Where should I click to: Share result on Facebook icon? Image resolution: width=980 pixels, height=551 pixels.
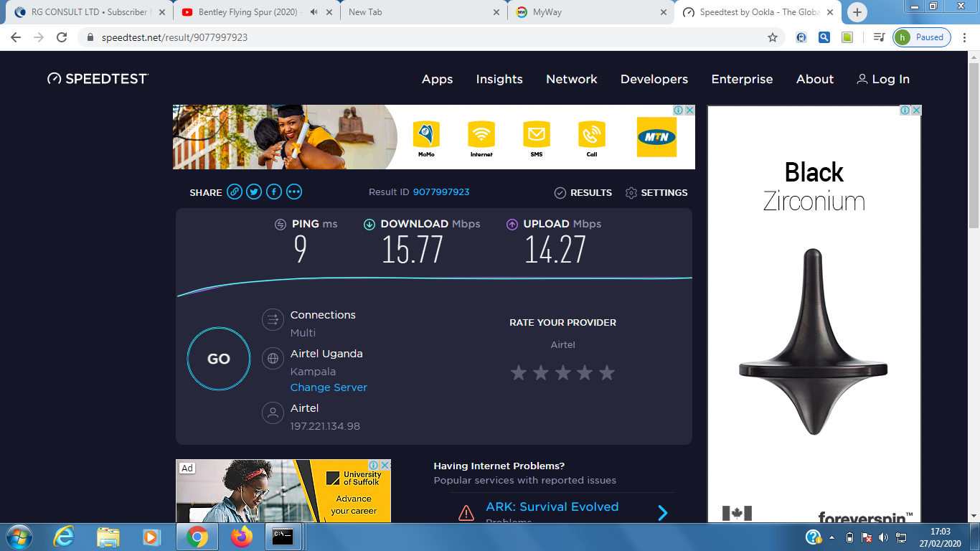[x=274, y=192]
